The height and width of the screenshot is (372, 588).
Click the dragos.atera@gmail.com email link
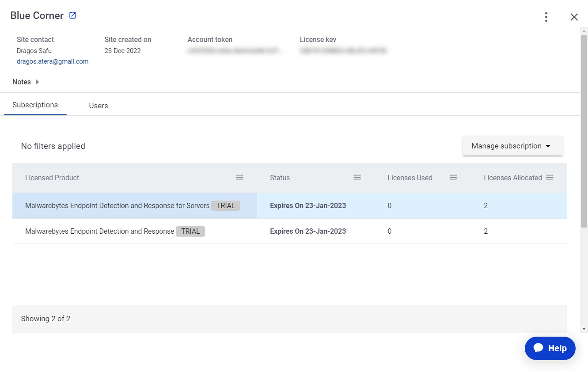[53, 61]
